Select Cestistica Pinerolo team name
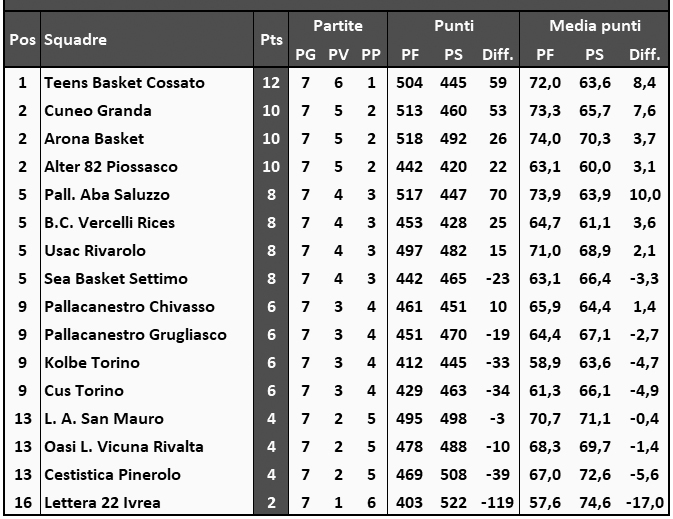Image resolution: width=673 pixels, height=519 pixels. pos(112,475)
